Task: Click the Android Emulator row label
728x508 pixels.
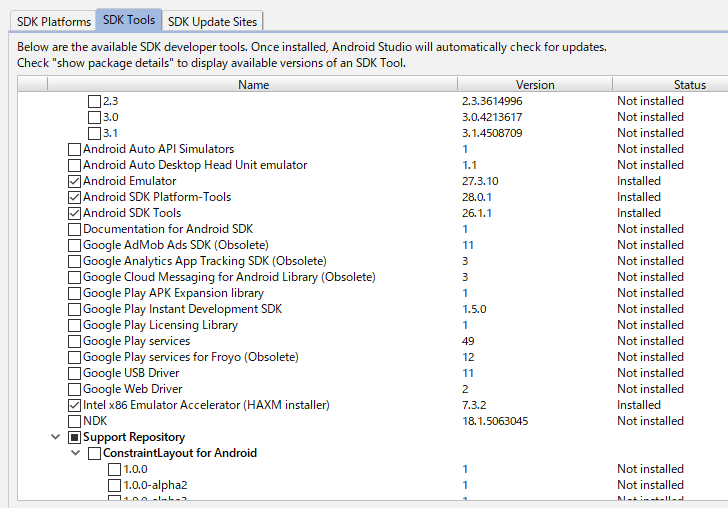Action: pyautogui.click(x=130, y=181)
